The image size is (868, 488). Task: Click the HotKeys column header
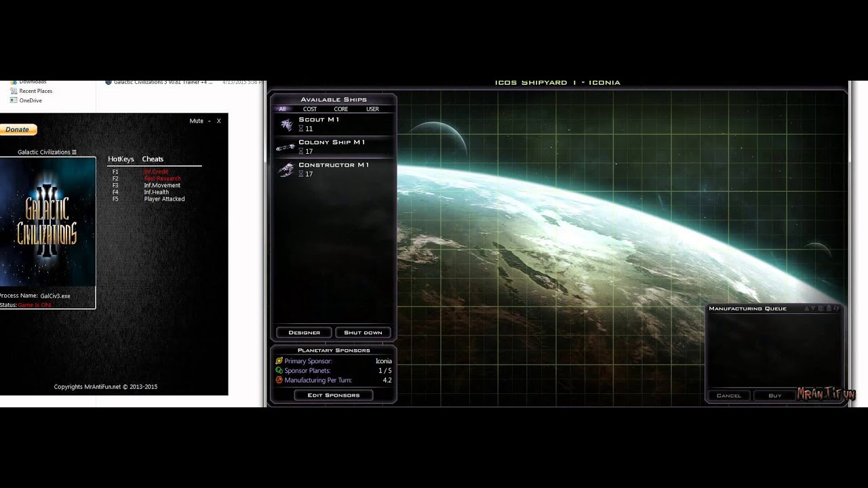click(x=121, y=159)
